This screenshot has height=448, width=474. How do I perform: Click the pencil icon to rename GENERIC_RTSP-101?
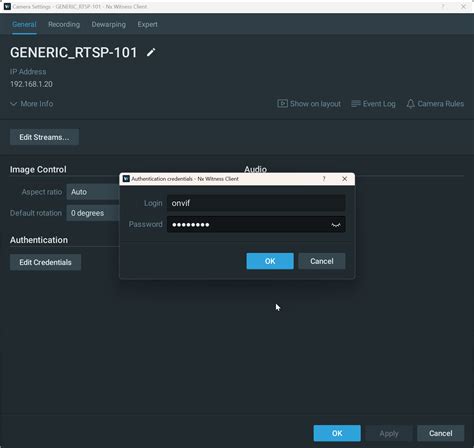tap(151, 52)
